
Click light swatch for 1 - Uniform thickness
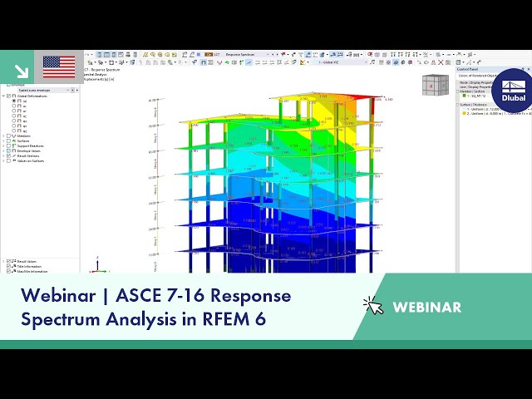[464, 109]
